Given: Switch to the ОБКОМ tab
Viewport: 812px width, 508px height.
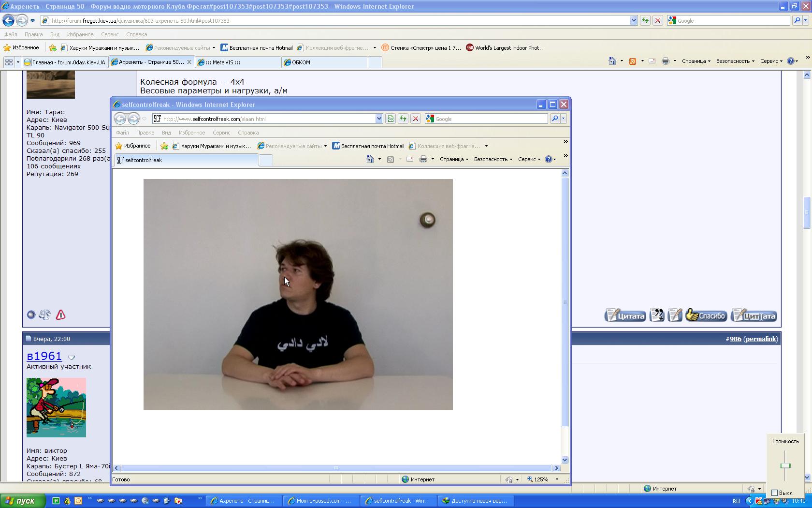Looking at the screenshot, I should point(324,62).
